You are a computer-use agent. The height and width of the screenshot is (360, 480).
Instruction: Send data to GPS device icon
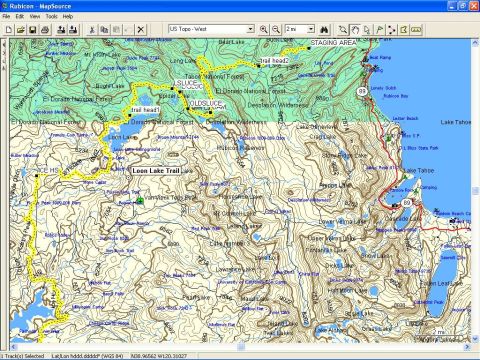[x=61, y=30]
